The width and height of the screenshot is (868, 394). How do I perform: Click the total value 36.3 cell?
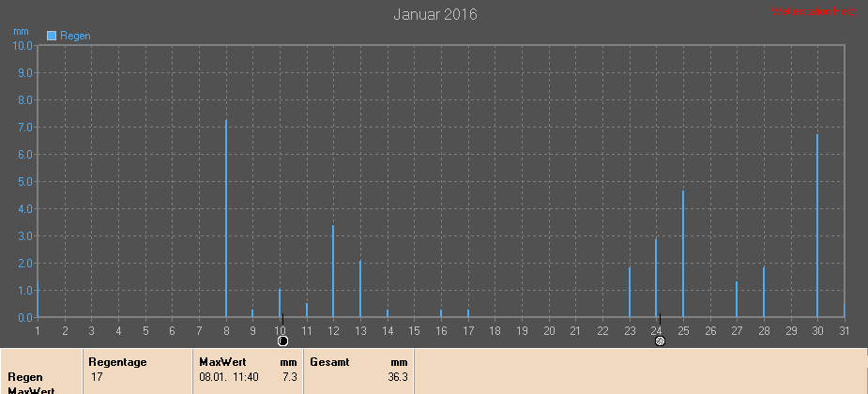point(399,377)
